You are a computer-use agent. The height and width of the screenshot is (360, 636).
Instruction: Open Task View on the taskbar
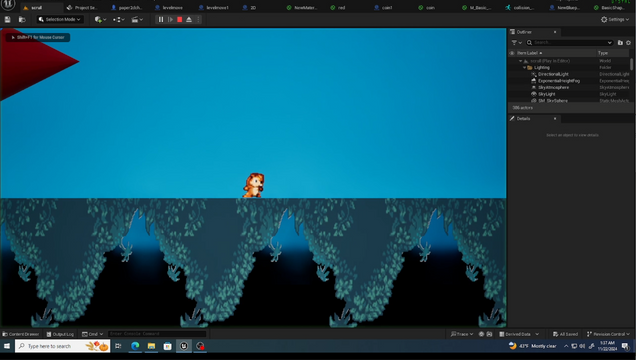click(x=118, y=346)
